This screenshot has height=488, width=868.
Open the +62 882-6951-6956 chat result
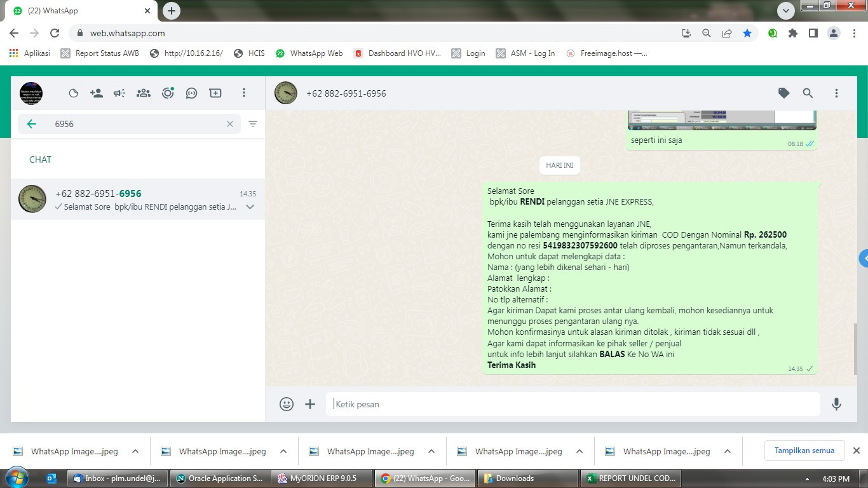tap(138, 200)
